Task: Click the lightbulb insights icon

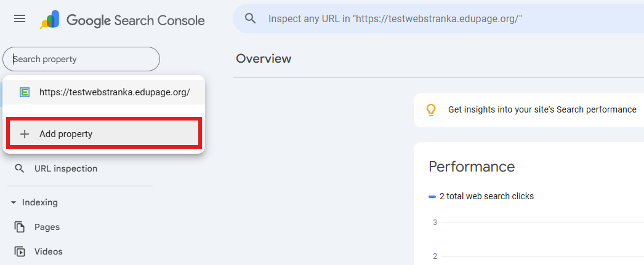Action: (x=431, y=110)
